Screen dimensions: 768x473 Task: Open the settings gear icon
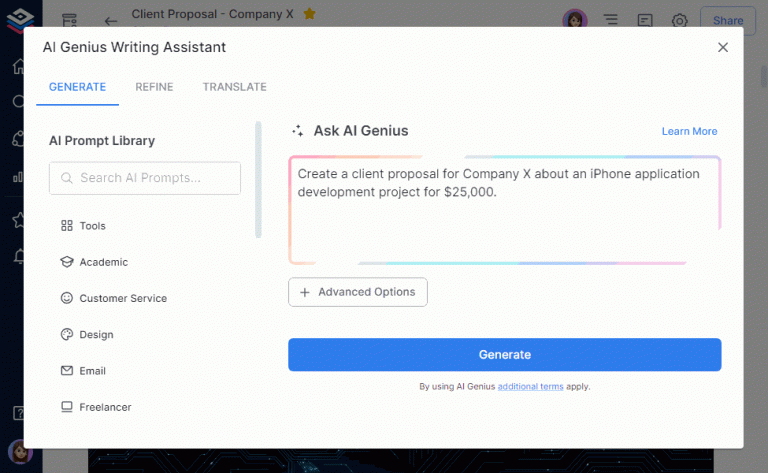[680, 20]
